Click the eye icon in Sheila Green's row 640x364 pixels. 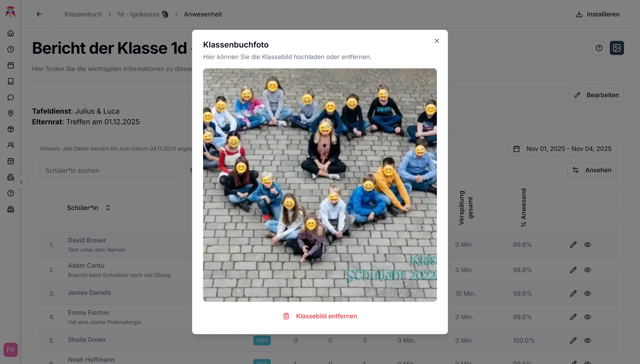click(x=587, y=340)
